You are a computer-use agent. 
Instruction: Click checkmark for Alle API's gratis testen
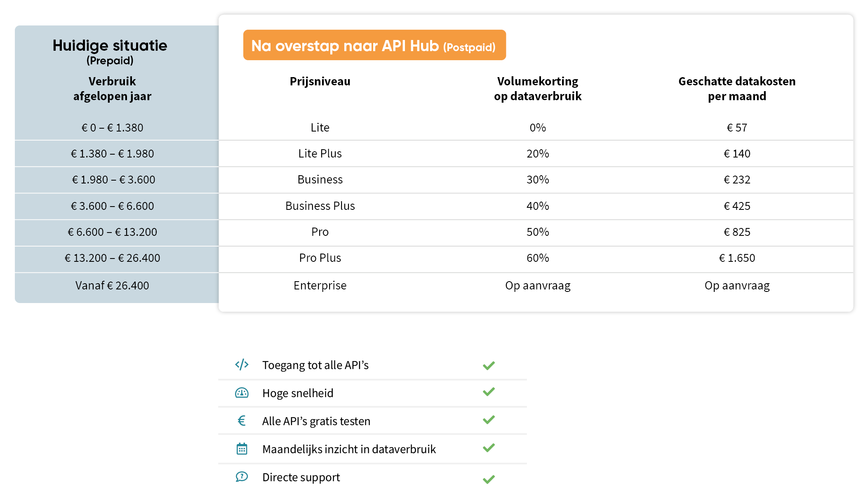[489, 420]
